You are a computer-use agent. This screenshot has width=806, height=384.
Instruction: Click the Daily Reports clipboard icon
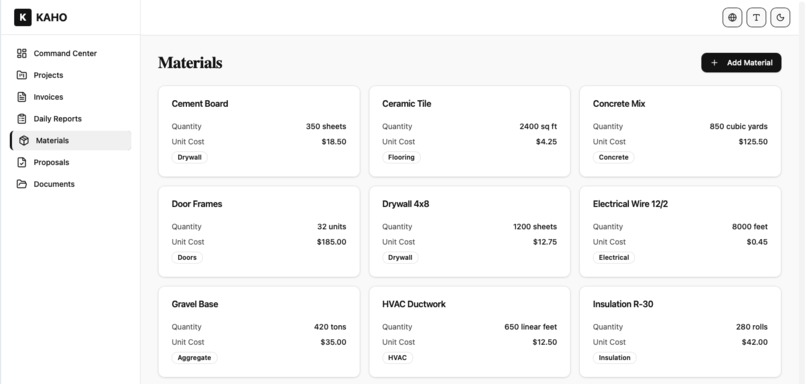click(22, 119)
